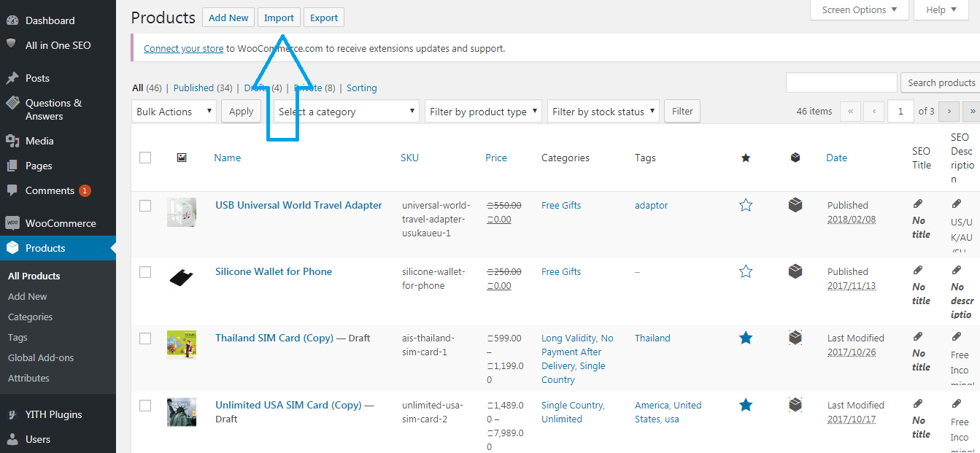The width and height of the screenshot is (980, 453).
Task: Click product type icon for USB Travel Adapter
Action: tap(795, 206)
